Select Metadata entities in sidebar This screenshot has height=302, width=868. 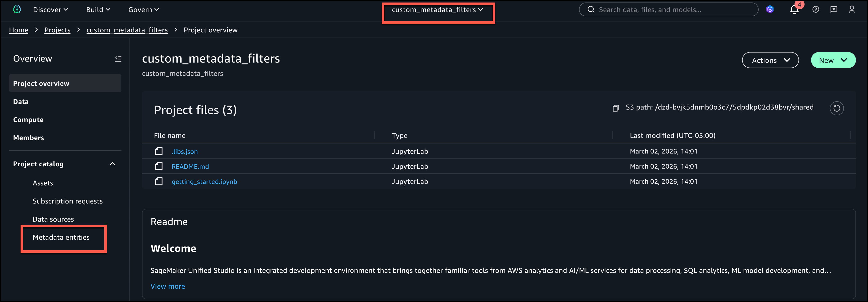[x=61, y=237]
